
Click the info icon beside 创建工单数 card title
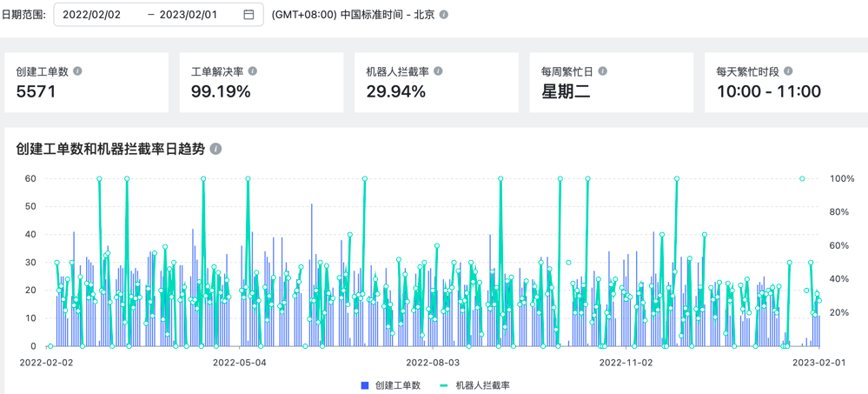[77, 71]
